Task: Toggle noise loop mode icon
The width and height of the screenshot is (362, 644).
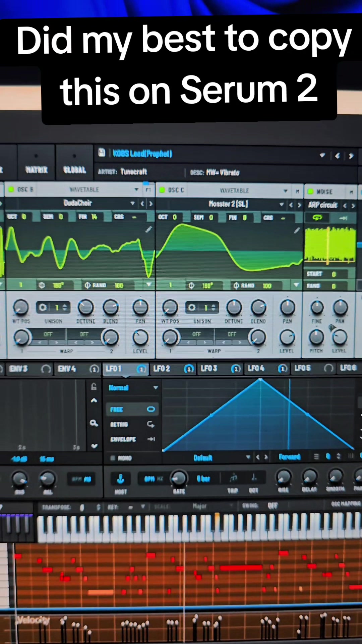Action: (317, 218)
